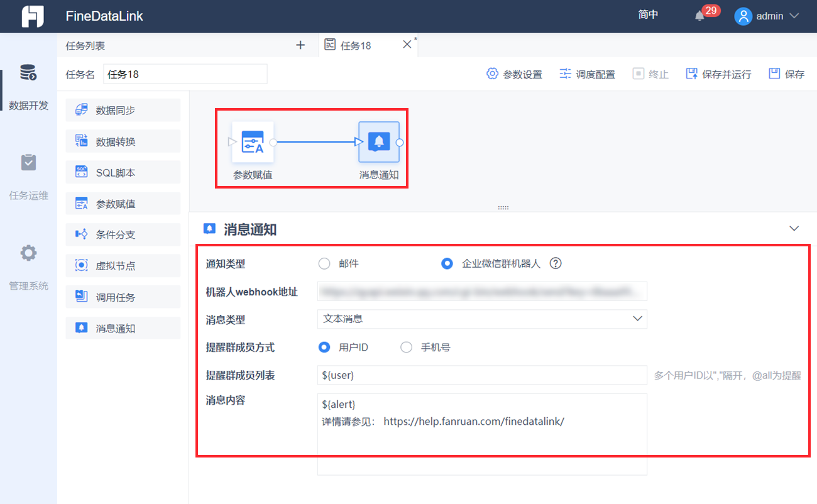This screenshot has width=817, height=504.
Task: Select the 邮件 notification type radio
Action: (324, 263)
